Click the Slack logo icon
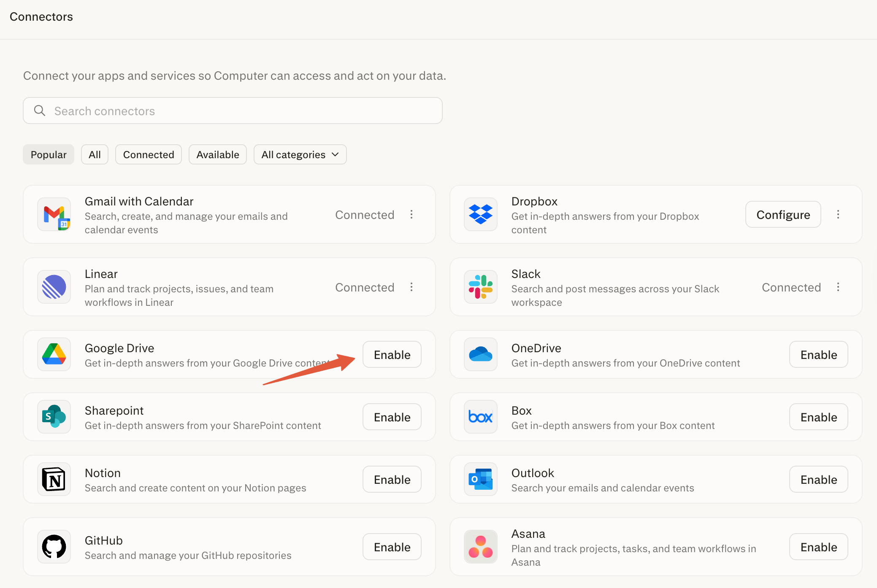877x588 pixels. pos(481,287)
